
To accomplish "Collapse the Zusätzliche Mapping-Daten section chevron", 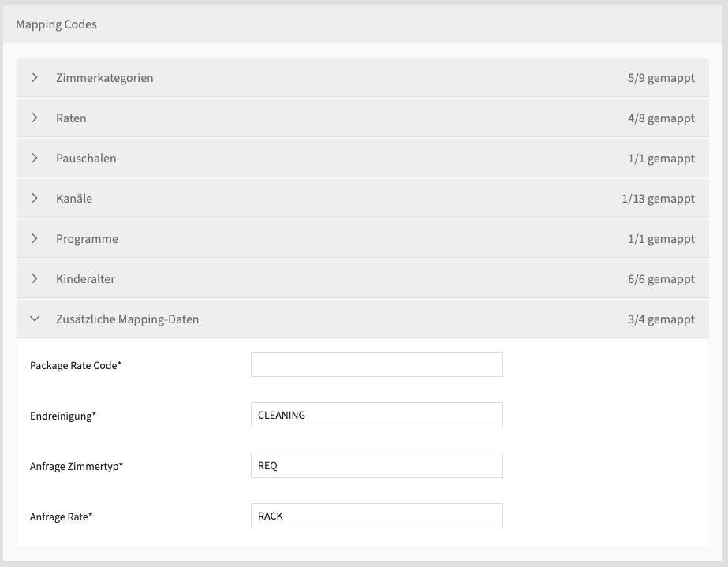I will (35, 319).
